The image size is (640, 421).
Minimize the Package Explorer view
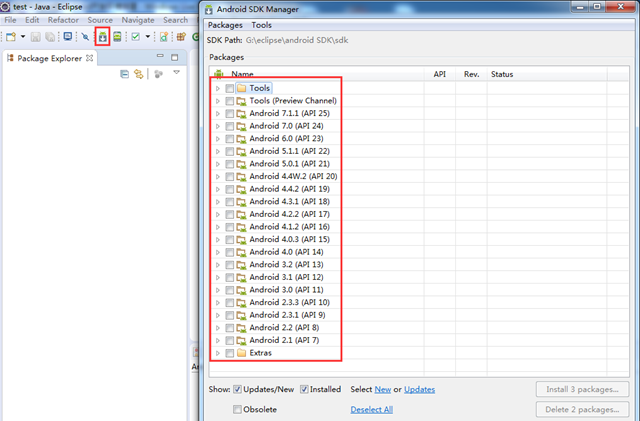pyautogui.click(x=160, y=56)
